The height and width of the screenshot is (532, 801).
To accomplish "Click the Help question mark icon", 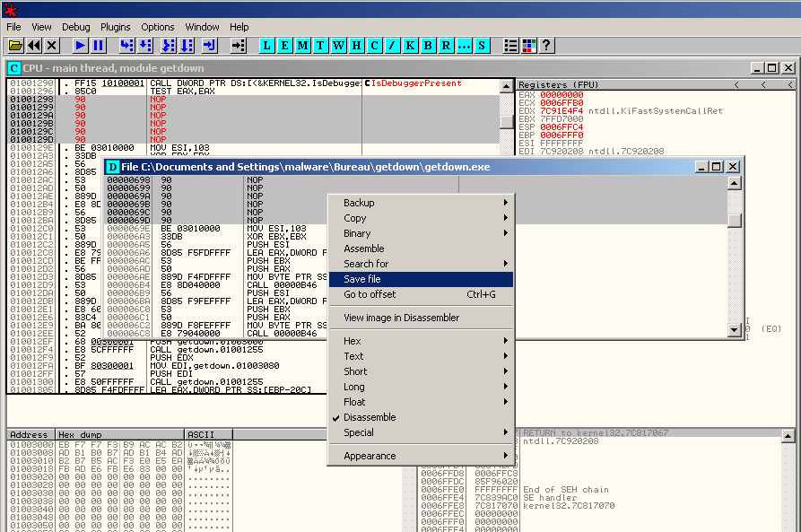I will pyautogui.click(x=546, y=45).
